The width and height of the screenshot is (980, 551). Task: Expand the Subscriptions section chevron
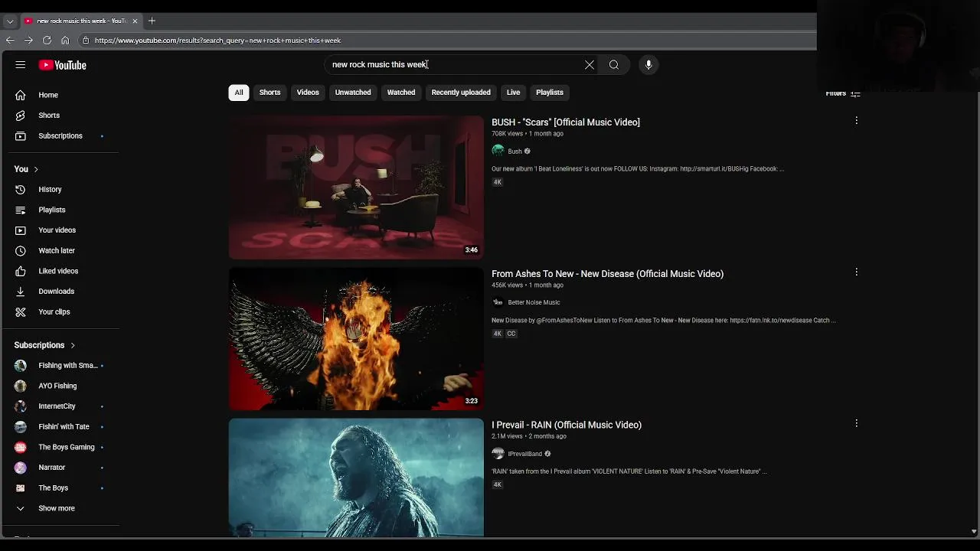click(x=73, y=345)
